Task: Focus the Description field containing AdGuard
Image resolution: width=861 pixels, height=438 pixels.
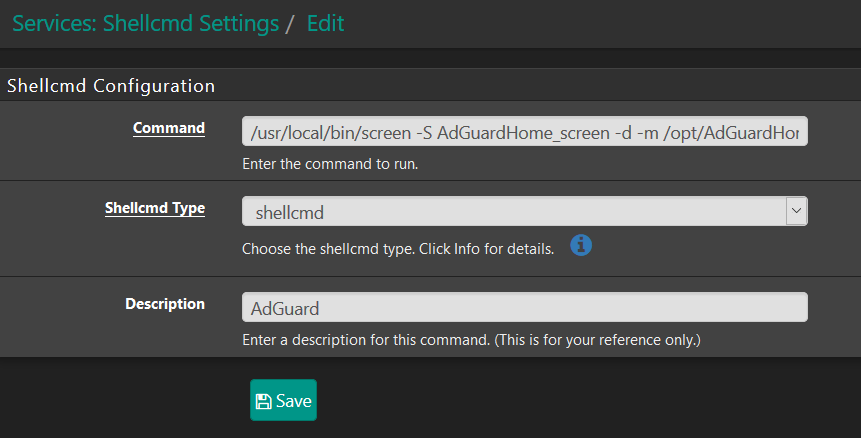Action: click(524, 307)
